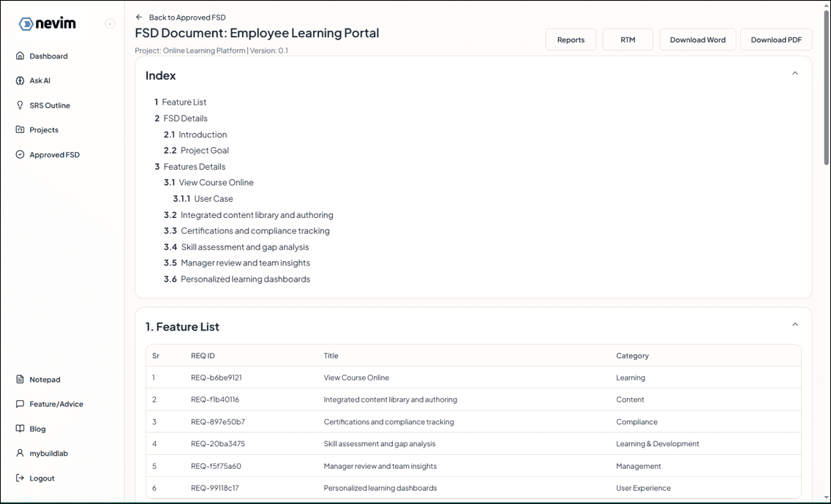831x504 pixels.
Task: Click the page vertical scrollbar
Action: (x=826, y=88)
